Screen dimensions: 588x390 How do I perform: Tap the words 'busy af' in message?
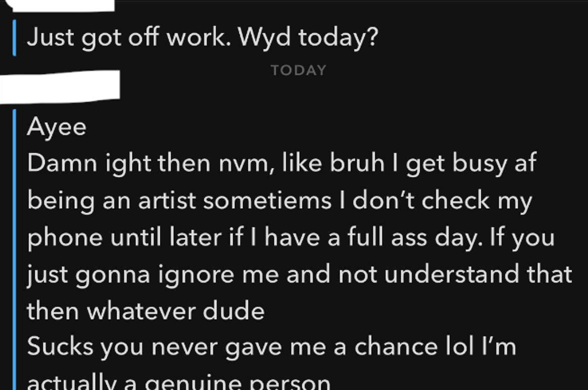click(x=494, y=164)
